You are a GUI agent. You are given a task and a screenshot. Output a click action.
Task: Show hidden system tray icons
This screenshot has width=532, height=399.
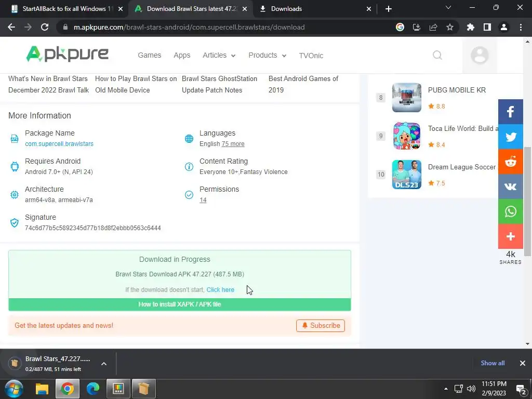[446, 389]
